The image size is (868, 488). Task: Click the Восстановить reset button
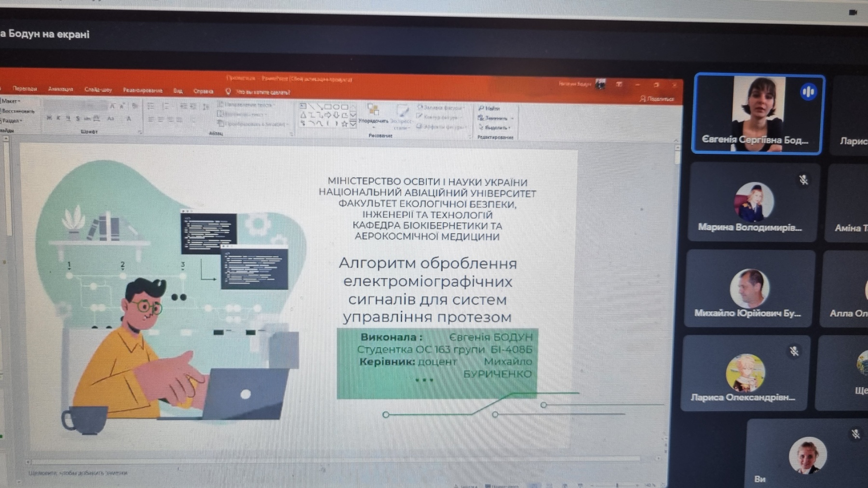18,111
